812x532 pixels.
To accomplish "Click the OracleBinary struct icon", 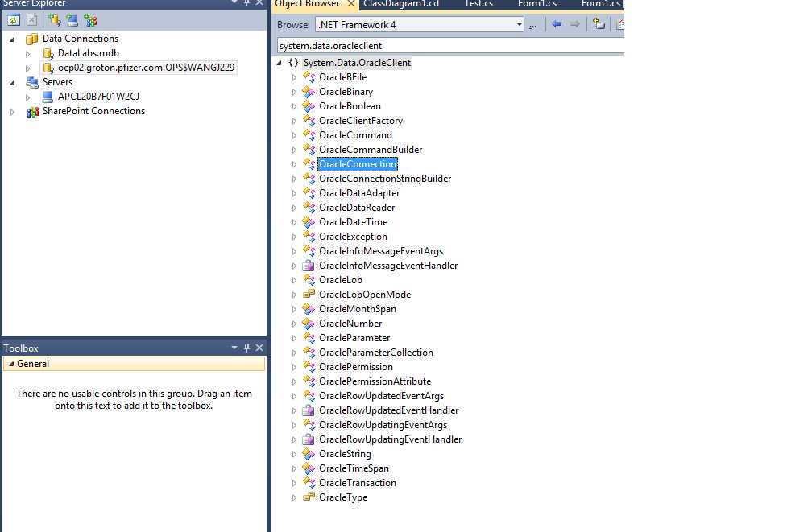I will pos(309,92).
